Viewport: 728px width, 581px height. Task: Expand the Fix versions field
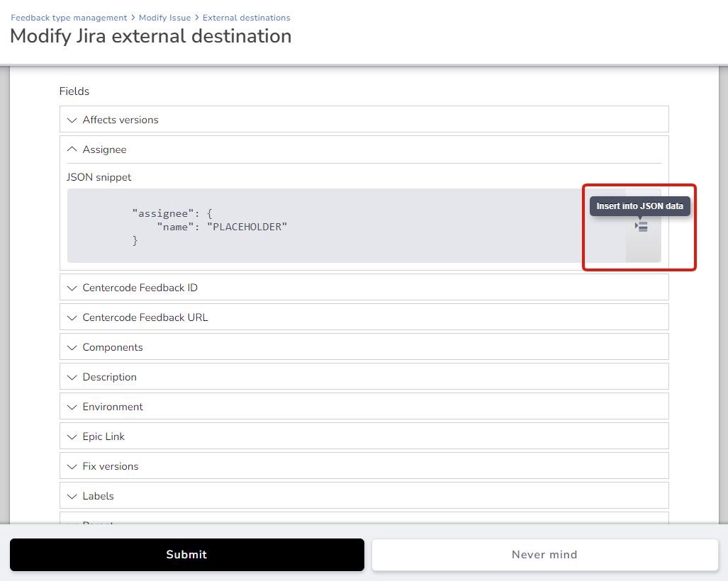[x=364, y=466]
